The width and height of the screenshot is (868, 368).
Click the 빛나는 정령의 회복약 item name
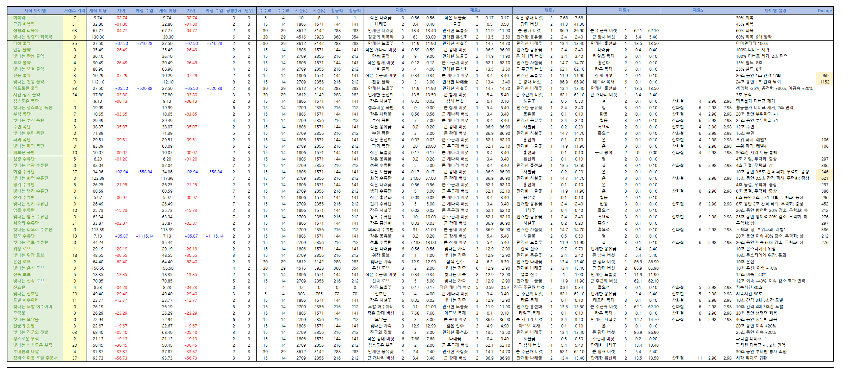point(32,37)
